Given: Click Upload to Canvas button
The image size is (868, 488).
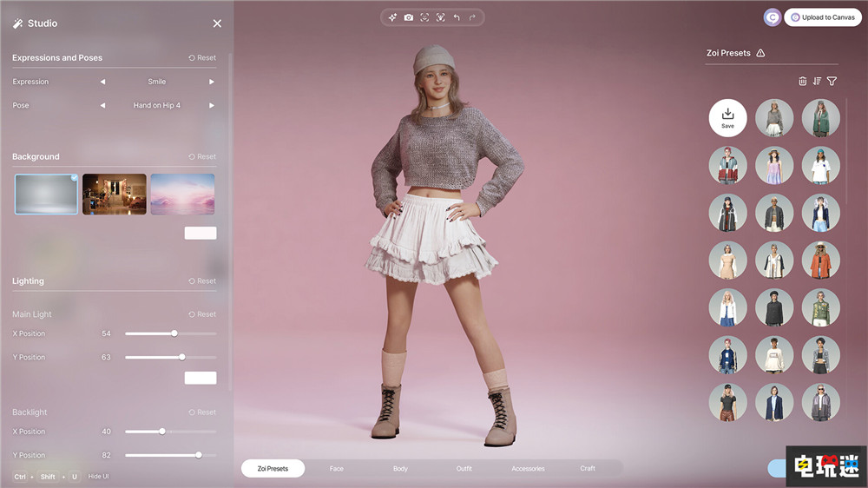Looking at the screenshot, I should [x=823, y=17].
